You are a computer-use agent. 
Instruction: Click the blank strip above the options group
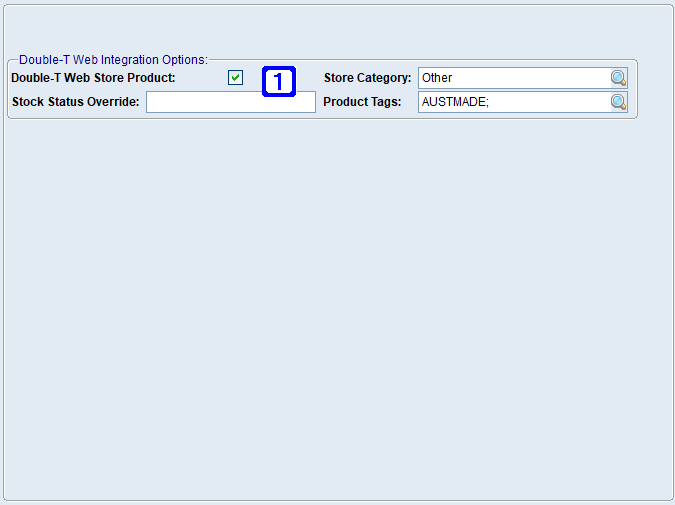coord(337,30)
